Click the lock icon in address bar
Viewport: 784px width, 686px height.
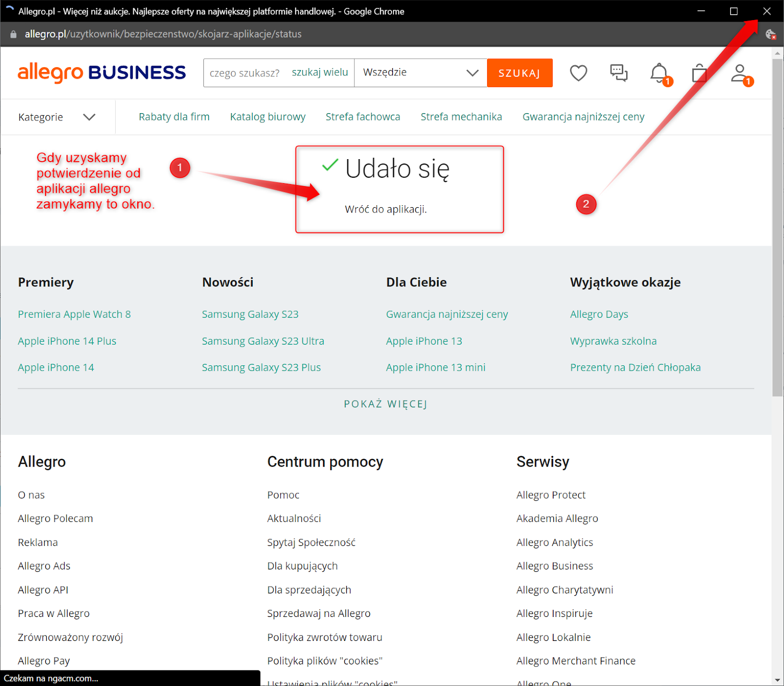(x=13, y=34)
